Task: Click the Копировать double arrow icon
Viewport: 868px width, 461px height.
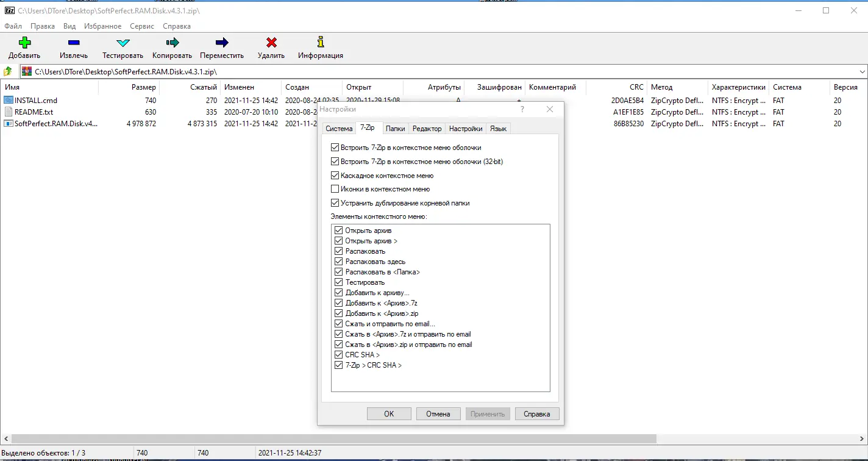Action: click(x=173, y=43)
